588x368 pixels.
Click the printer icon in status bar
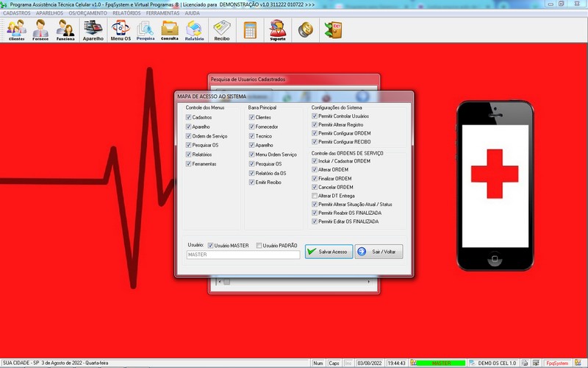tap(525, 363)
